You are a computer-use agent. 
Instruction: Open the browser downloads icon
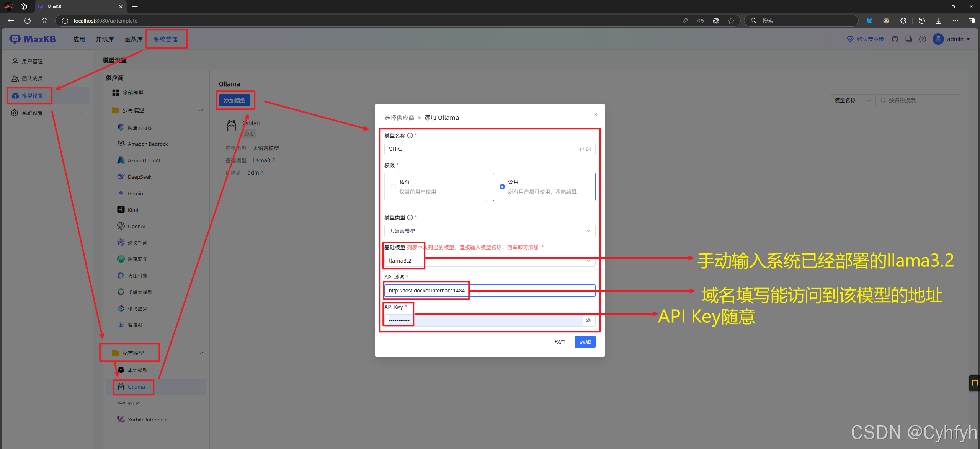point(939,21)
